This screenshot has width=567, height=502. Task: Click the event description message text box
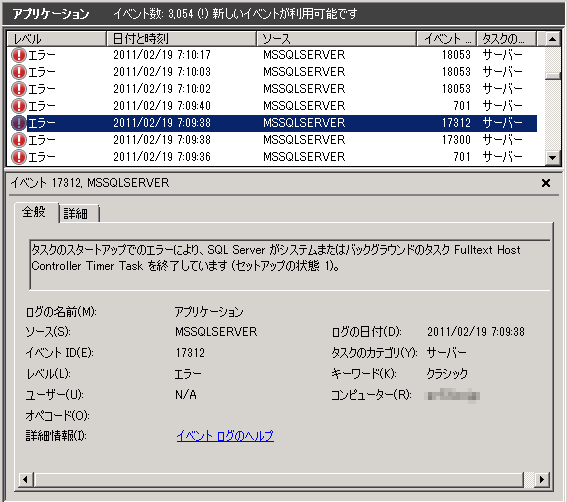[290, 265]
